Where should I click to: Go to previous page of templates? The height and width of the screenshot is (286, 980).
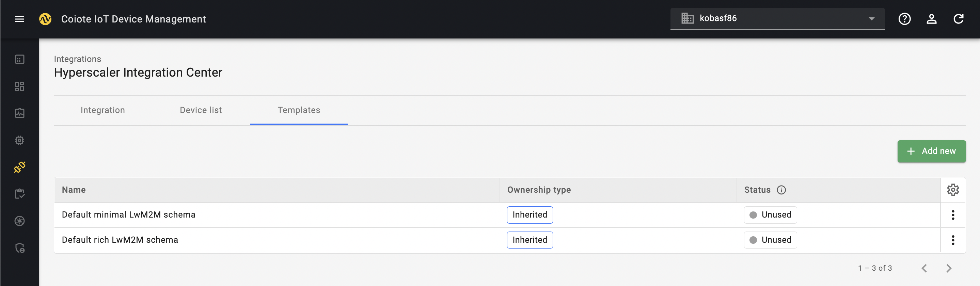point(924,268)
